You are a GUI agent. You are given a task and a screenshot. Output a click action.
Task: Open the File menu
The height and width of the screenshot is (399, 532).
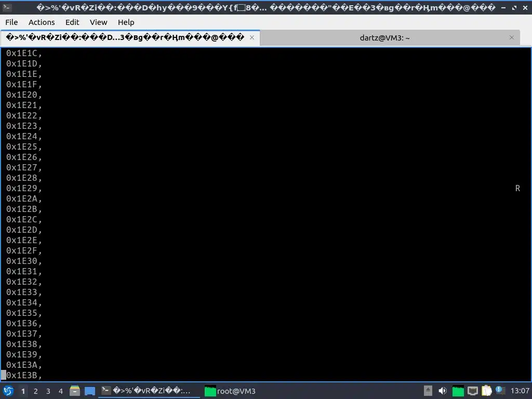[x=11, y=22]
